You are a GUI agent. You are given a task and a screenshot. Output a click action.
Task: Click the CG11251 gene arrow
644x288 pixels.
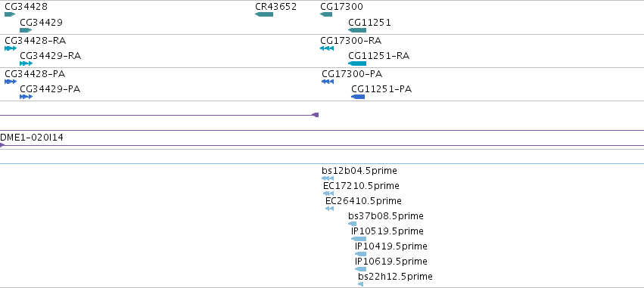[x=357, y=30]
